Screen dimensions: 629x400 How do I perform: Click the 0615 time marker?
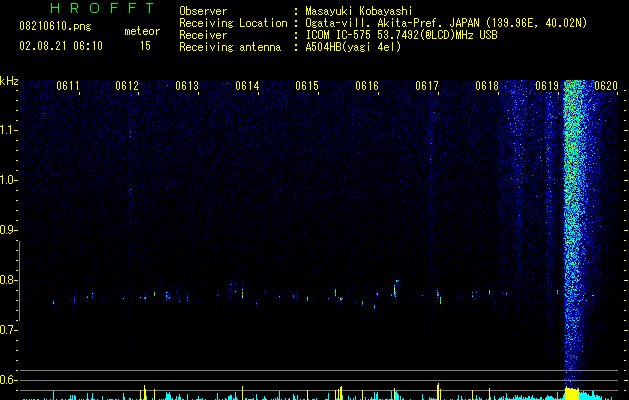pyautogui.click(x=307, y=86)
